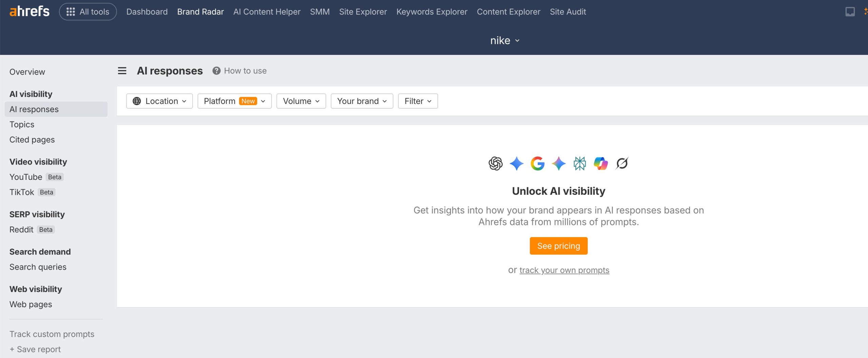Screen dimensions: 868x358
Task: Open Site Explorer
Action: point(363,12)
